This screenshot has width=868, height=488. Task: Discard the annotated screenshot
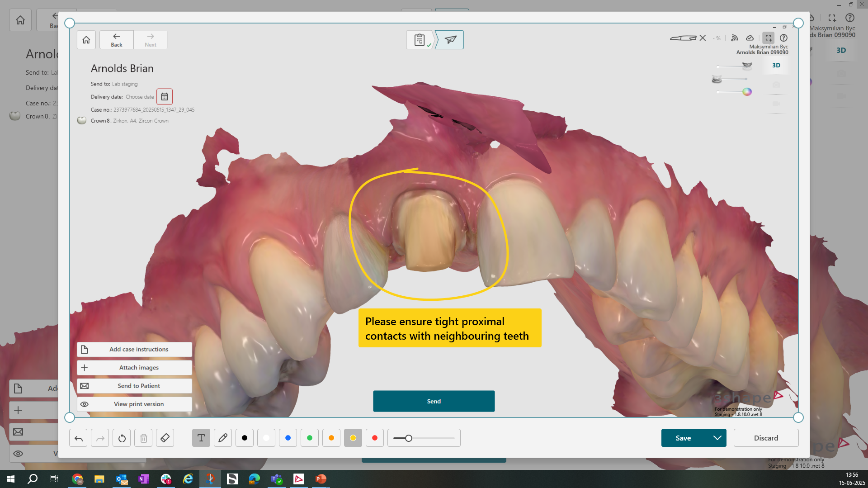click(x=766, y=438)
